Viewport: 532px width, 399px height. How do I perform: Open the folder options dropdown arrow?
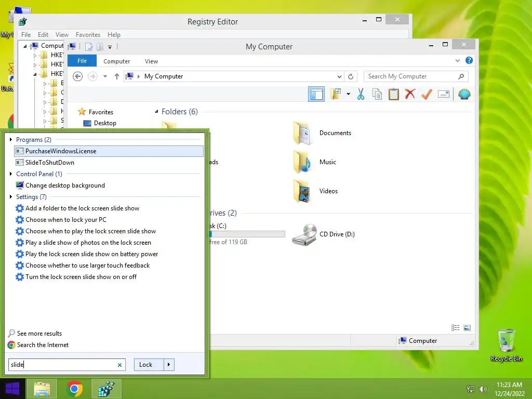(348, 94)
